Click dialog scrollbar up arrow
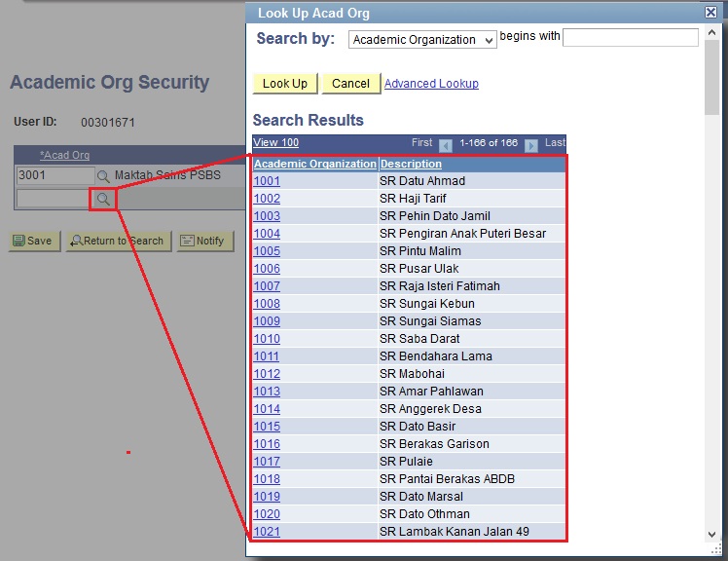Viewport: 728px width, 561px height. tap(711, 32)
